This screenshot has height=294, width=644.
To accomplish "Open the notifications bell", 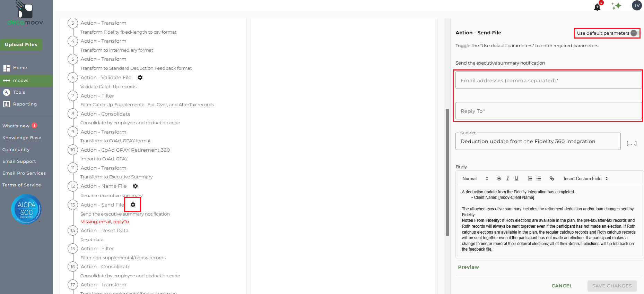I will pos(597,7).
